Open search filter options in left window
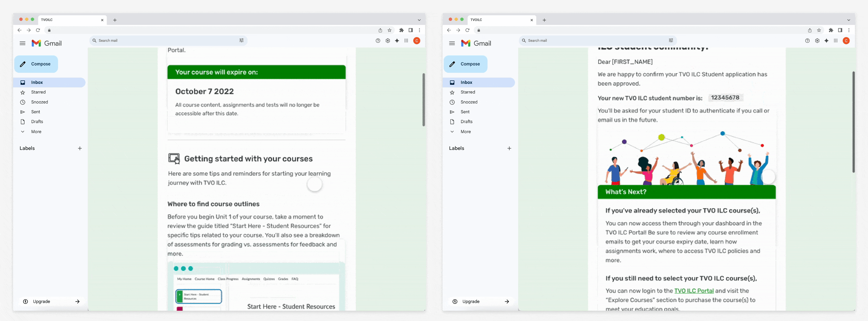Screen dimensions: 868x321 (x=241, y=41)
